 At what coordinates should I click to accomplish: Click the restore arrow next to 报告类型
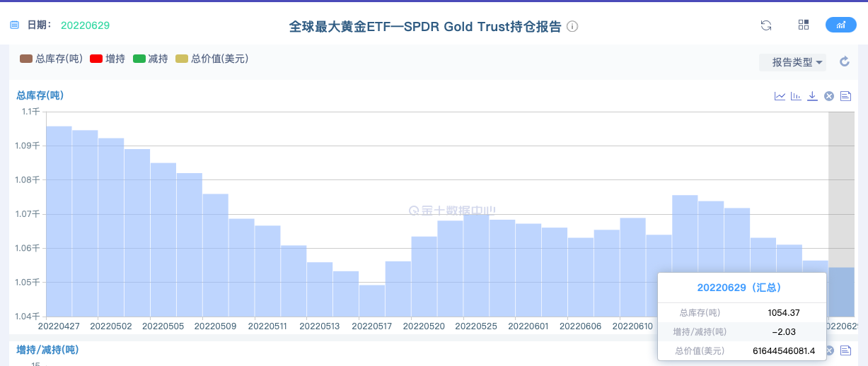tap(844, 61)
